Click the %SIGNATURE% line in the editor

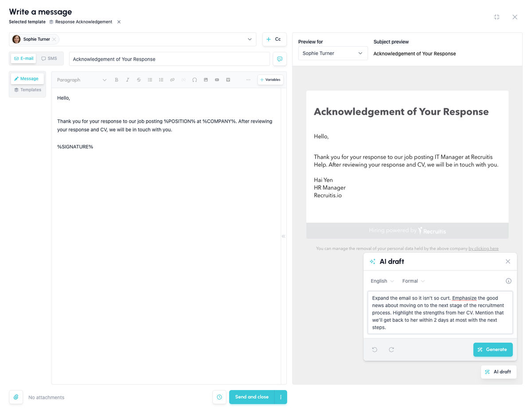point(75,147)
